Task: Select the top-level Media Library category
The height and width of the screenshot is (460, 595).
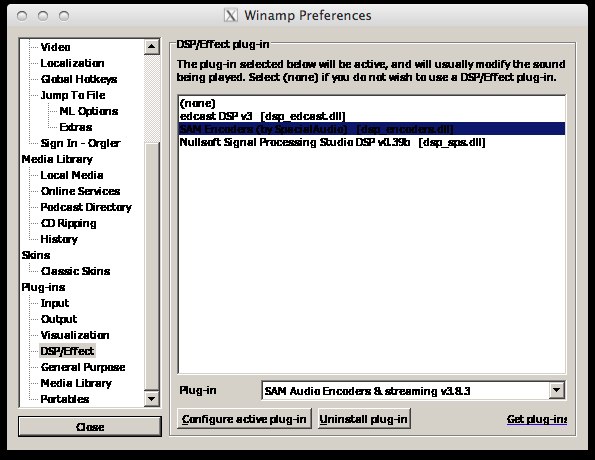Action: (57, 159)
